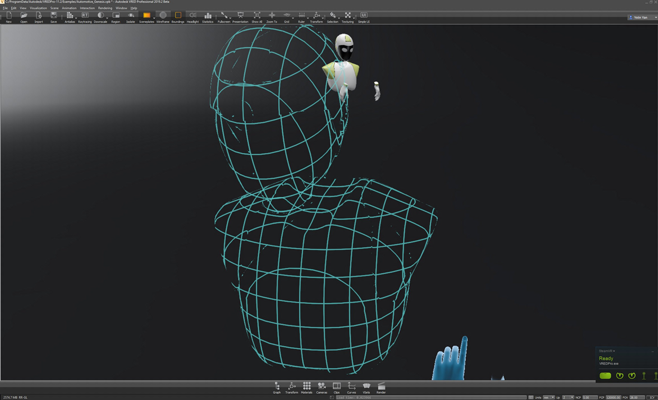Click the Texturing toolbar icon
This screenshot has width=658, height=400.
(347, 16)
